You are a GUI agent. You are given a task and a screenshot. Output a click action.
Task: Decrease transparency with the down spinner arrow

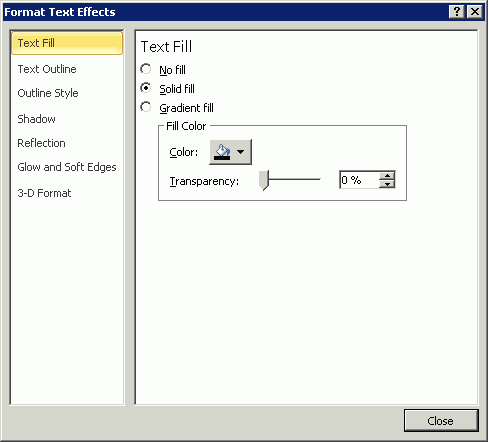pyautogui.click(x=387, y=184)
